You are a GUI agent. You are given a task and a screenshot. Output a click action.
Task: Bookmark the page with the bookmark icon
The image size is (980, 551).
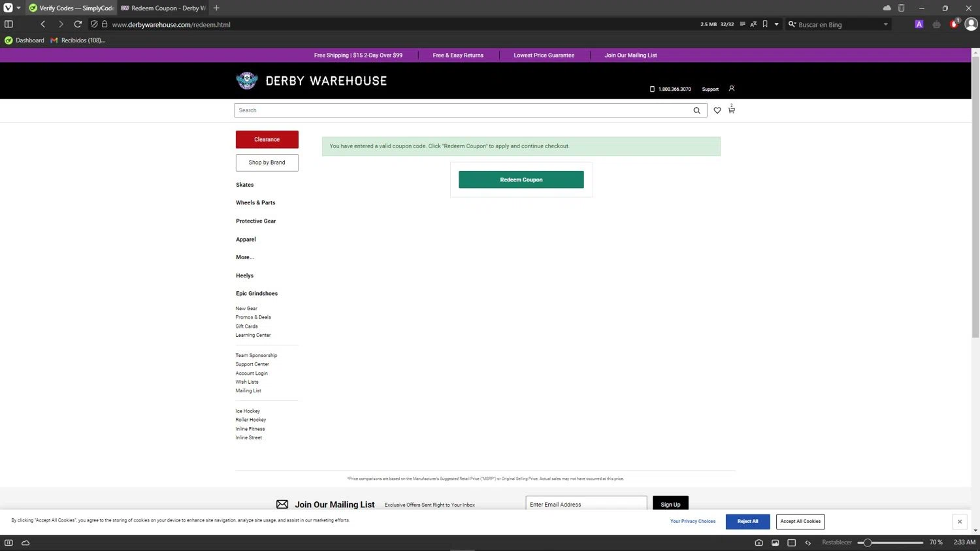(765, 24)
